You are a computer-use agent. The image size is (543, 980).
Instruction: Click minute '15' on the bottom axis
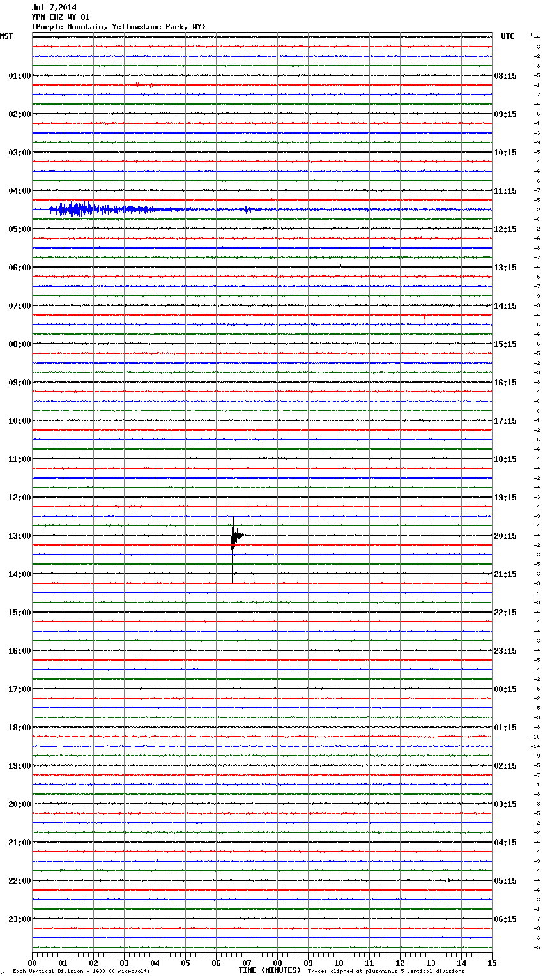click(x=492, y=963)
